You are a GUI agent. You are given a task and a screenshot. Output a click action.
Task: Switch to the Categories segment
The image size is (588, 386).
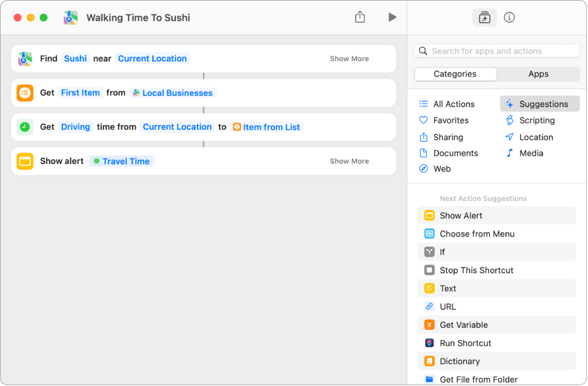[x=455, y=74]
